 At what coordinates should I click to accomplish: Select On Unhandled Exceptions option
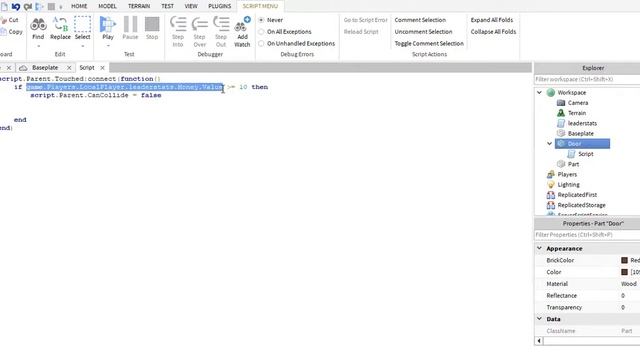click(262, 44)
